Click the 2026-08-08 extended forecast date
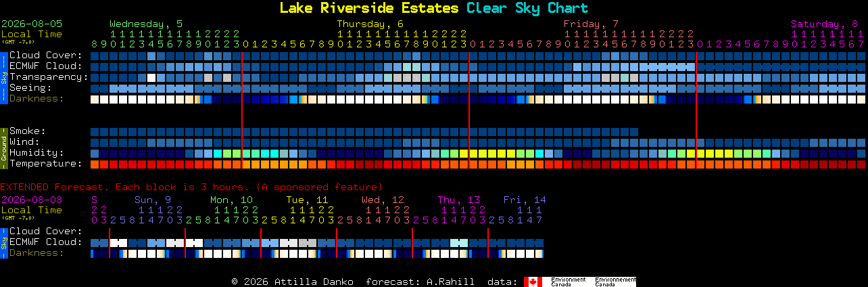This screenshot has width=868, height=287. pos(32,200)
